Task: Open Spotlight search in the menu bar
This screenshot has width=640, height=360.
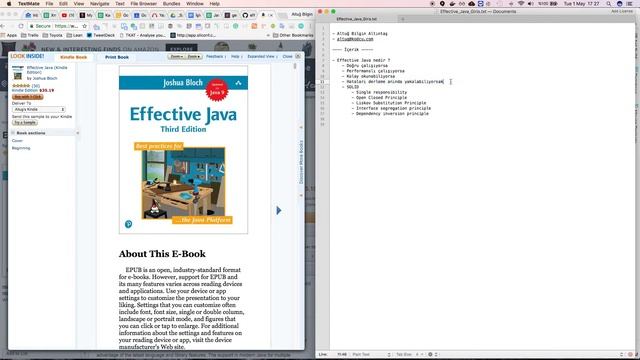Action: 609,4
